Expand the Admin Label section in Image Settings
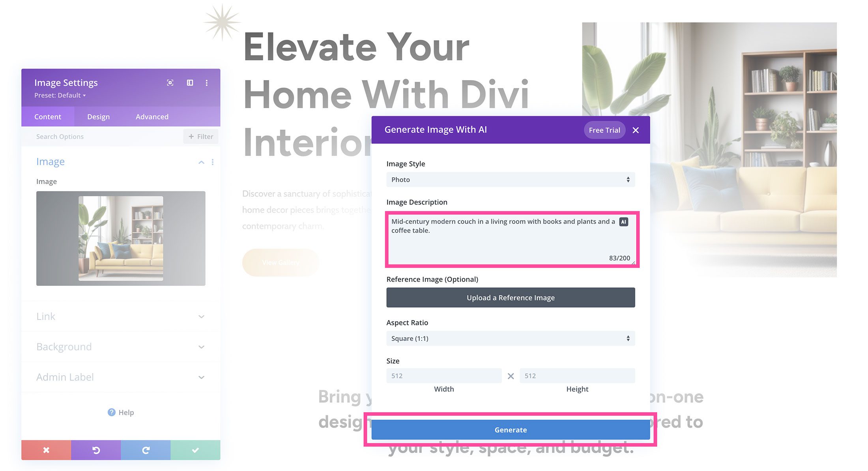This screenshot has height=471, width=868. point(120,377)
